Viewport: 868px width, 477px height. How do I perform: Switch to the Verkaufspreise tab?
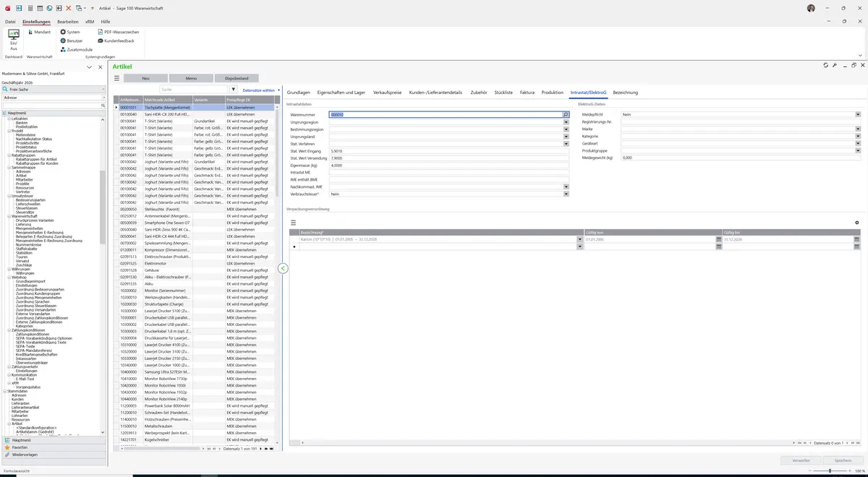pos(388,93)
